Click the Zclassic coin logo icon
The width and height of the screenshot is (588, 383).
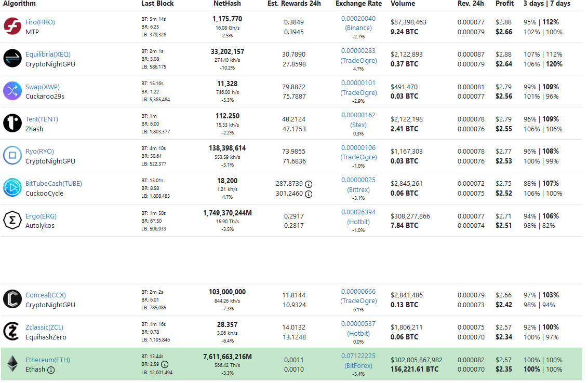12,332
